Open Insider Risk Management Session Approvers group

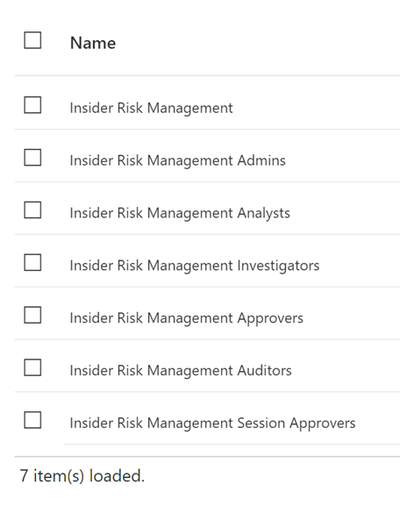(x=213, y=423)
